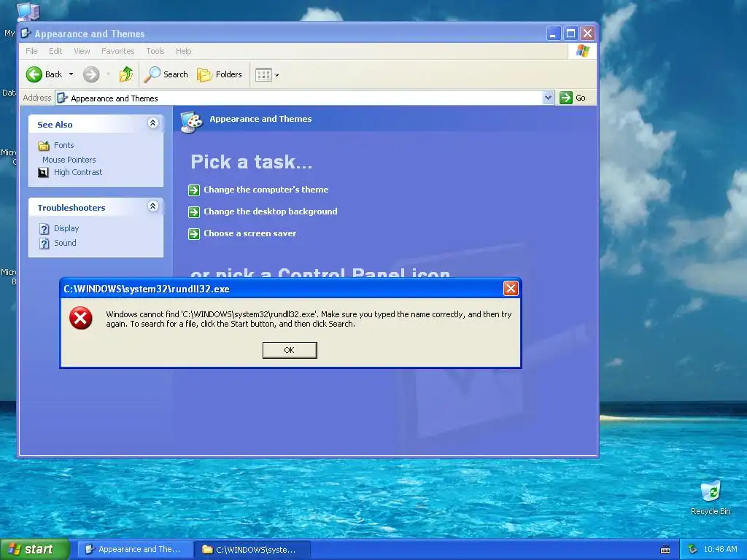Select Choose a screen saver task
This screenshot has width=747, height=560.
pos(249,233)
